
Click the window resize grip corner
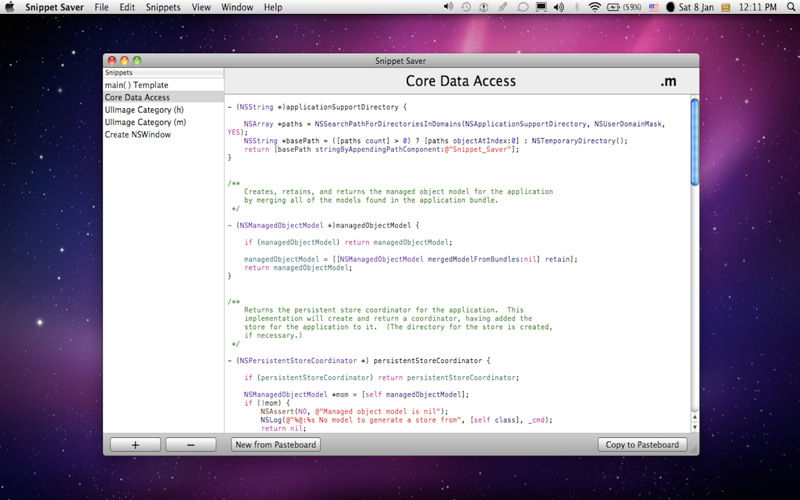tap(694, 449)
